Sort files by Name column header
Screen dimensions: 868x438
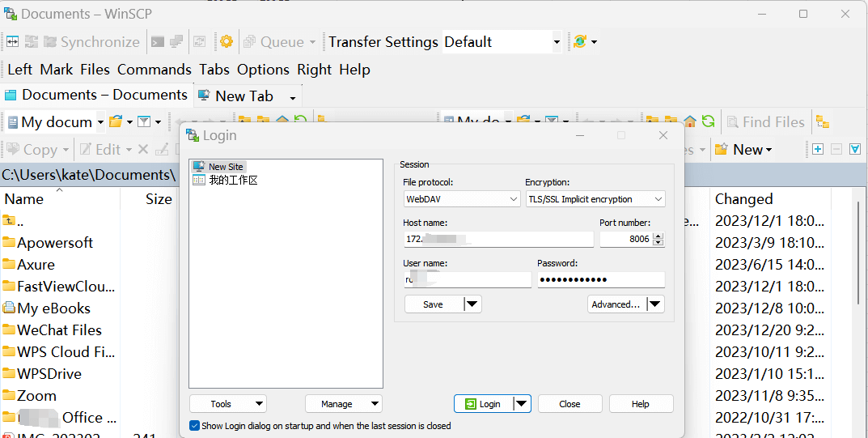click(60, 199)
